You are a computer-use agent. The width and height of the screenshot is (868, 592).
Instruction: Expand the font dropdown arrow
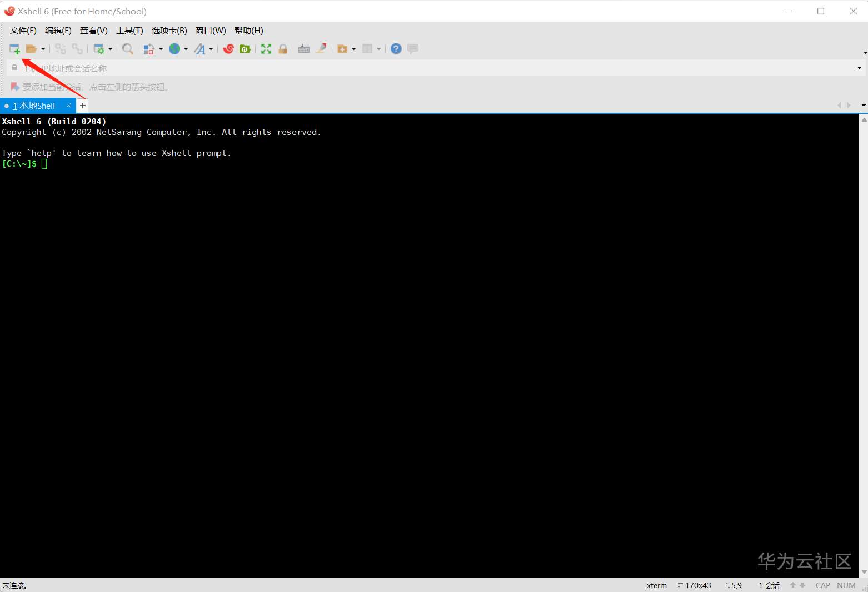[211, 49]
